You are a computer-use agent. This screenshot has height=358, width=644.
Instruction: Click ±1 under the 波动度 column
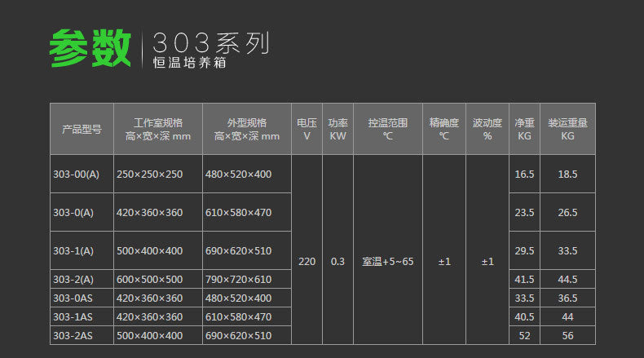pyautogui.click(x=487, y=262)
